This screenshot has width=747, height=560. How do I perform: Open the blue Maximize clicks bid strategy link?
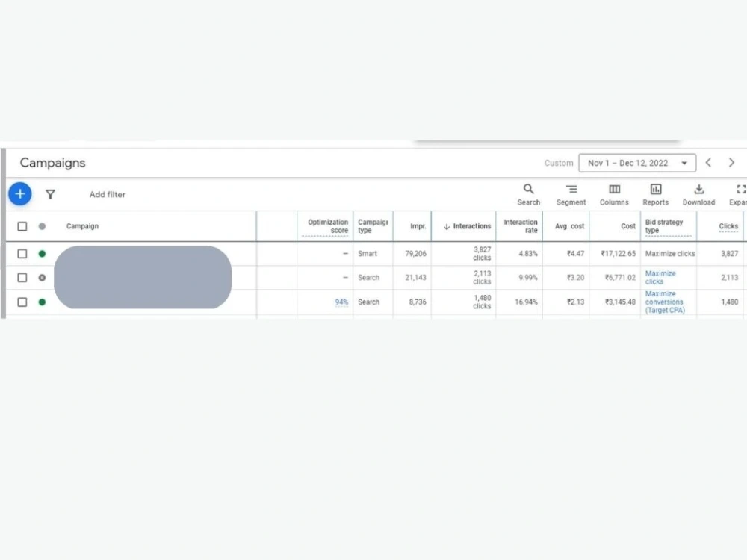(660, 278)
